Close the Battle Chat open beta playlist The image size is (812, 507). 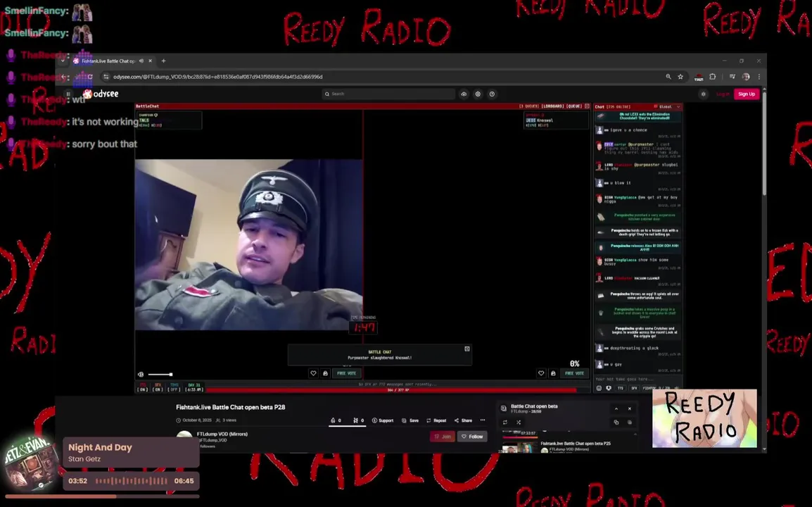click(x=630, y=408)
